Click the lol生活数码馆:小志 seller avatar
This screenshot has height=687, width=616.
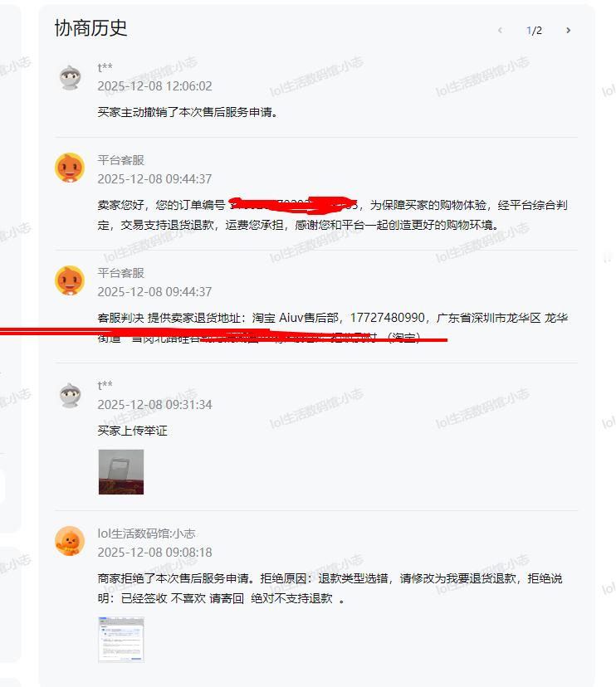click(x=70, y=541)
